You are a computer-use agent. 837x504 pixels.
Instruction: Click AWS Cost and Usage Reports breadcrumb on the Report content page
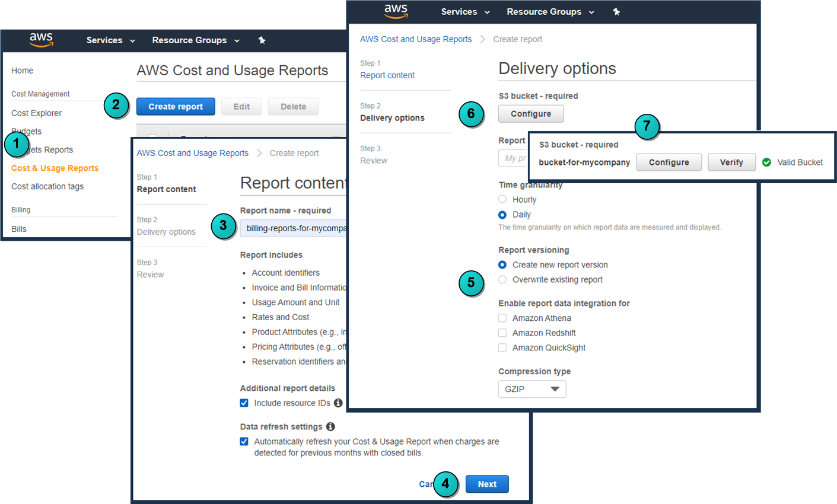click(193, 153)
